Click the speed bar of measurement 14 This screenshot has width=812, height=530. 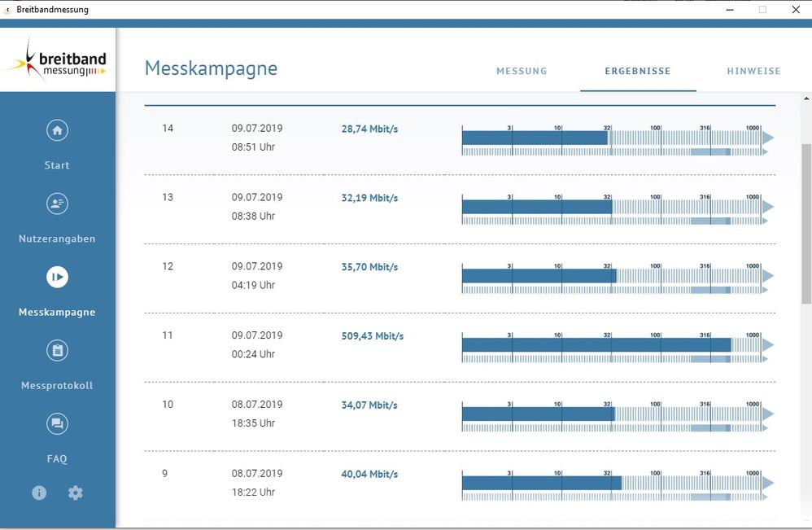tap(535, 138)
